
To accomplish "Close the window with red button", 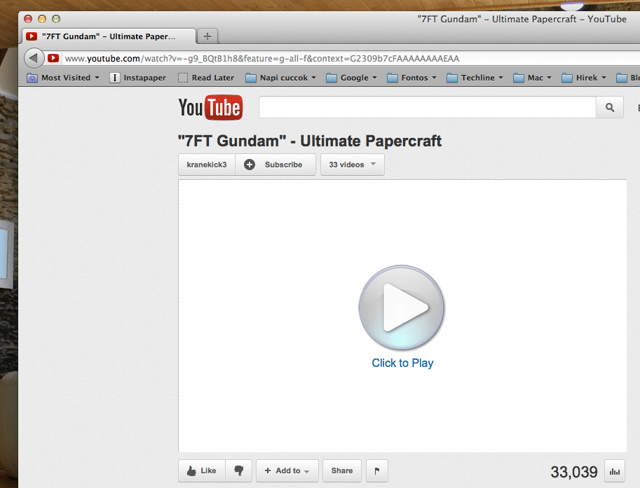I will (x=28, y=19).
